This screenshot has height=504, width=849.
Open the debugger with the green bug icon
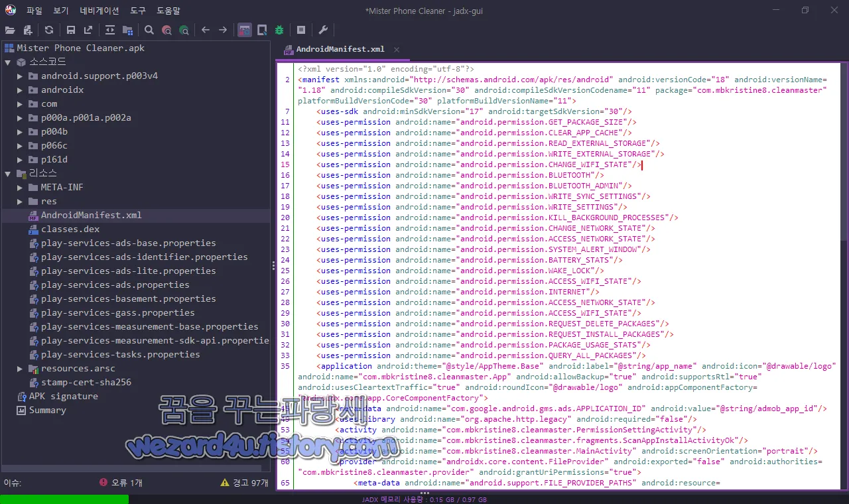pyautogui.click(x=279, y=30)
